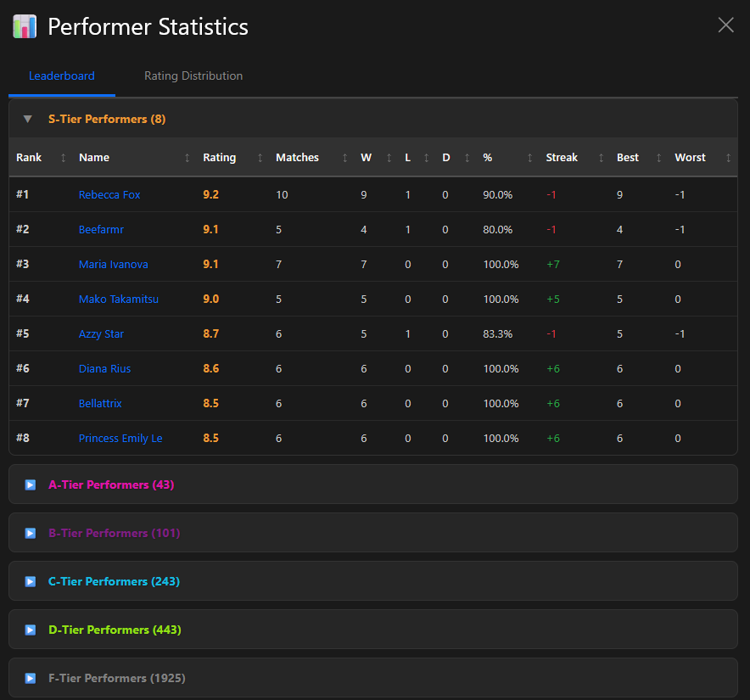Open Mako Takamitsu's profile link

[x=118, y=300]
